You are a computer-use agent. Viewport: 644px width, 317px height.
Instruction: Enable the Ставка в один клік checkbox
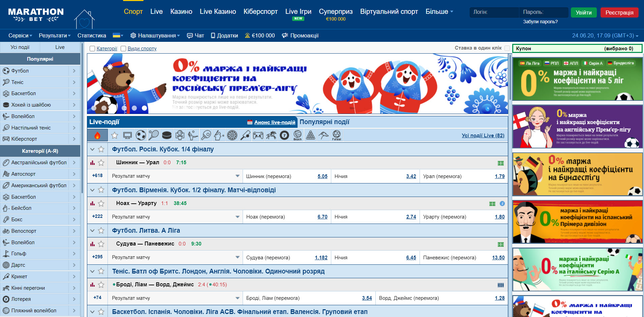[x=507, y=48]
